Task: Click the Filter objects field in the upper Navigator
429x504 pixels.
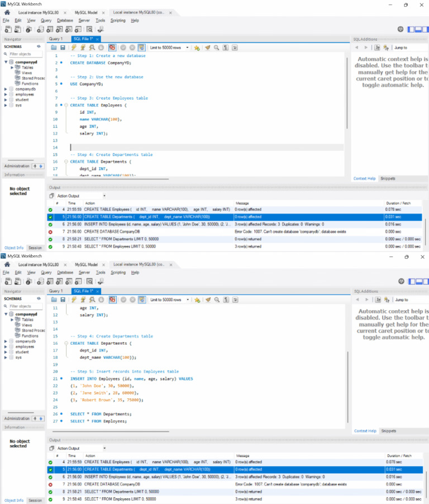Action: 25,54
